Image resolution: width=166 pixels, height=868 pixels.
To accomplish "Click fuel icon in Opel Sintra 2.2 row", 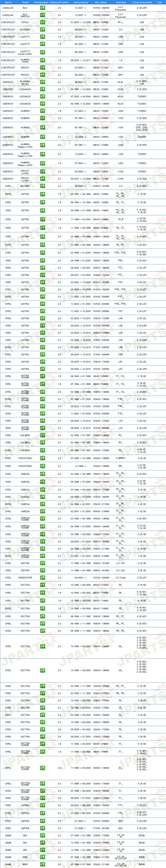I will 42,563.
